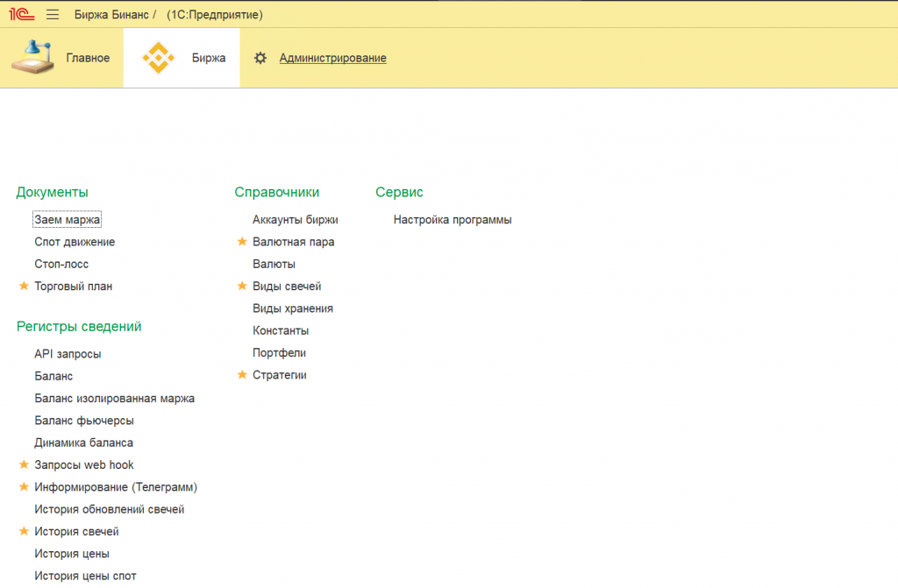
Task: Open Динамика баланса register
Action: coord(83,443)
